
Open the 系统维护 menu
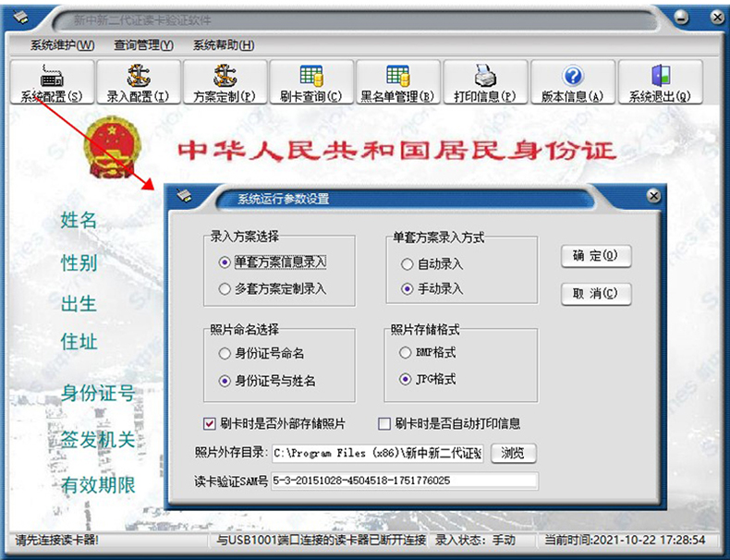[62, 45]
